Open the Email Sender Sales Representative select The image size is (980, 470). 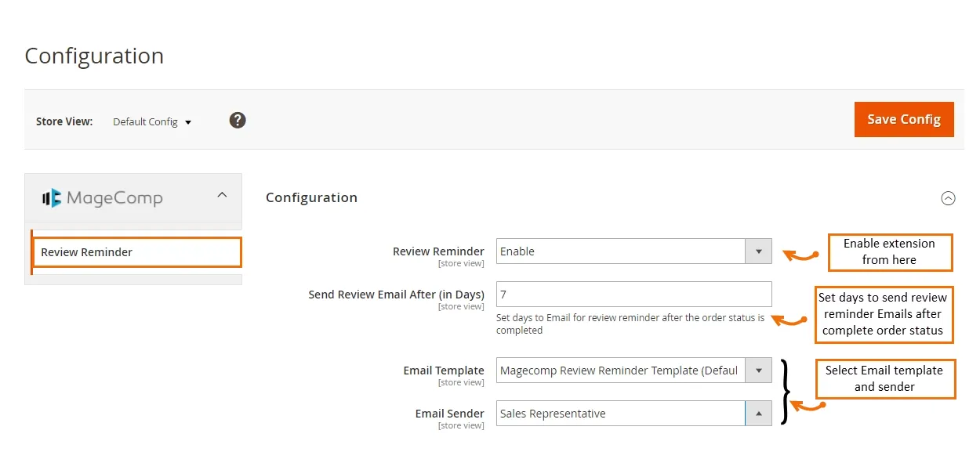620,414
